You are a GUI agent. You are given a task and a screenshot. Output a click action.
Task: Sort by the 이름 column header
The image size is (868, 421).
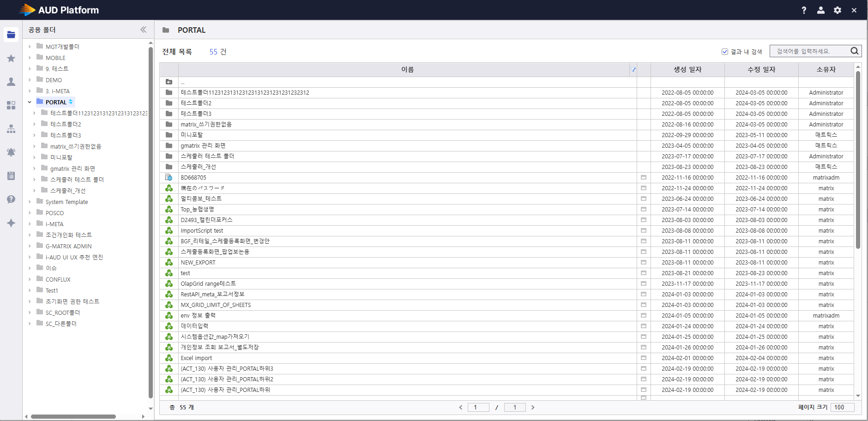pyautogui.click(x=407, y=70)
